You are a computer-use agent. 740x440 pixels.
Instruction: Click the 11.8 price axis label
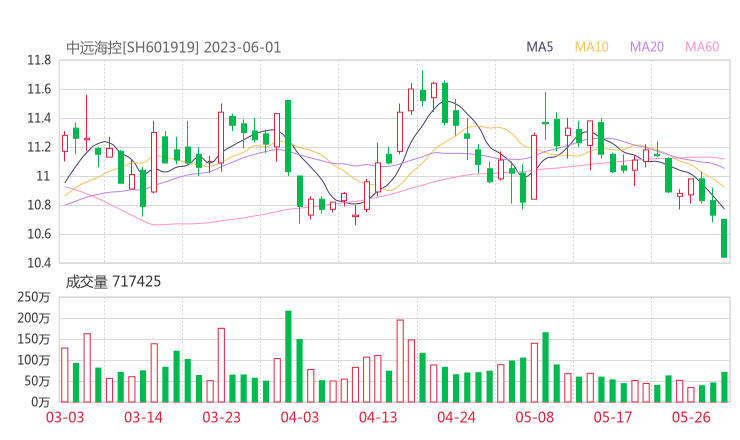coord(39,60)
